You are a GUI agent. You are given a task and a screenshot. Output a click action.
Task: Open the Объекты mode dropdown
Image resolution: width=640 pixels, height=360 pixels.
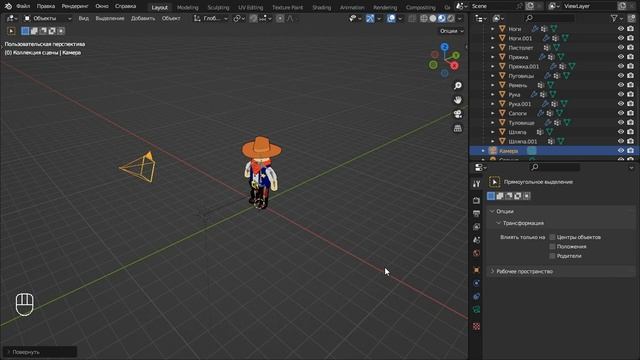point(47,18)
